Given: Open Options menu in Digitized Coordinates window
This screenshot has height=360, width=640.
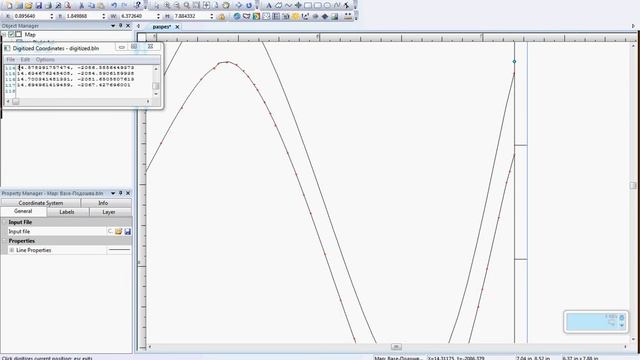Looking at the screenshot, I should click(x=45, y=60).
